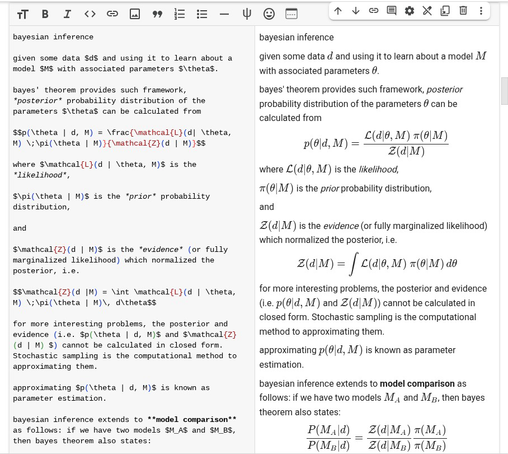Image resolution: width=508 pixels, height=454 pixels.
Task: Click 'method to approximating them.' in the preview
Action: click(x=322, y=332)
